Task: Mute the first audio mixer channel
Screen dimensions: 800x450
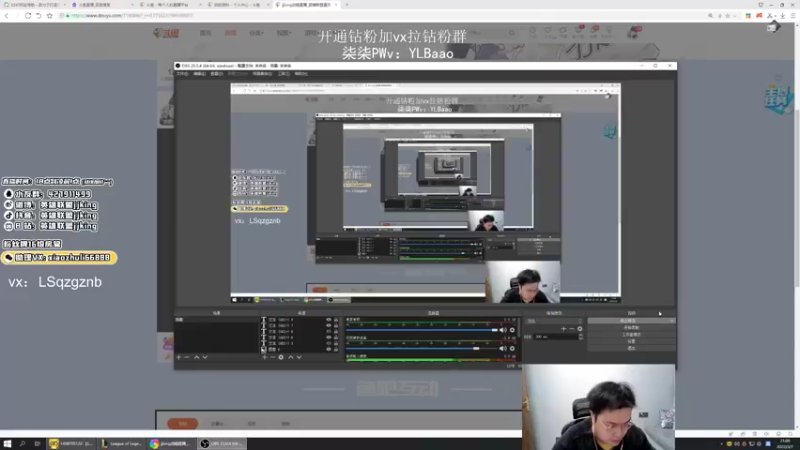Action: pos(503,330)
